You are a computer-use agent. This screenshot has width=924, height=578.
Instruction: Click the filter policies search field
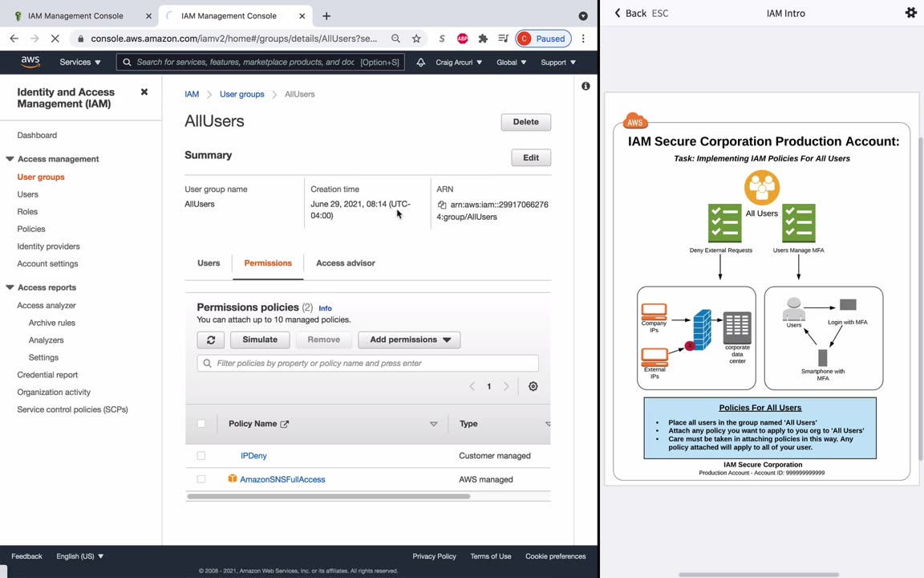367,364
